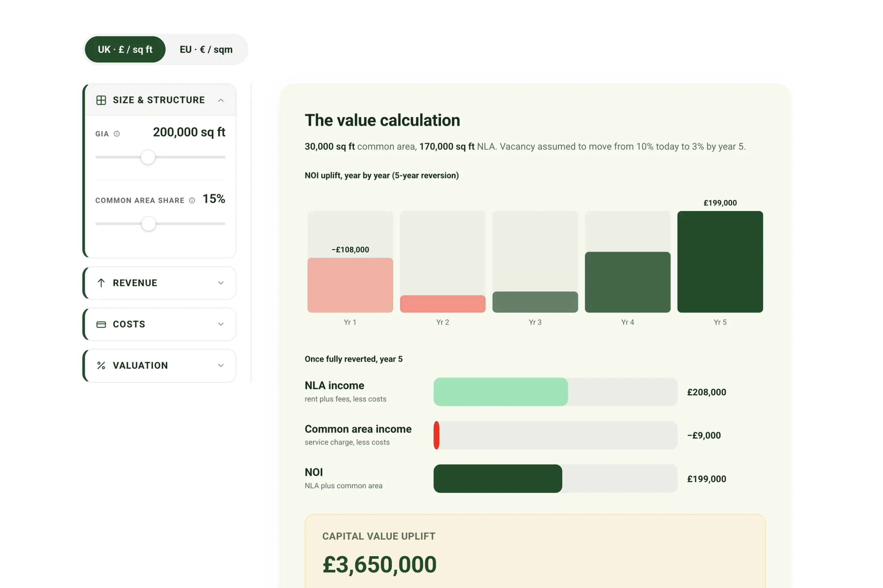
Task: Click the £3,650,000 capital value uplift figure
Action: [379, 565]
